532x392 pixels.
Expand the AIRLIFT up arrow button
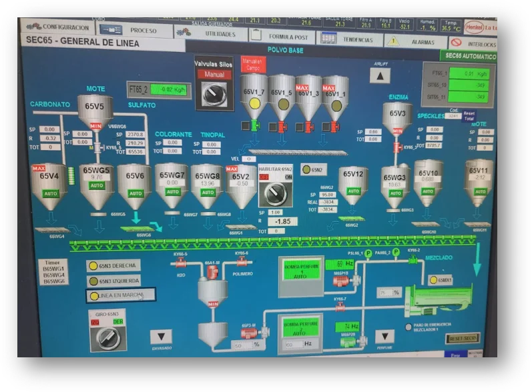point(380,76)
